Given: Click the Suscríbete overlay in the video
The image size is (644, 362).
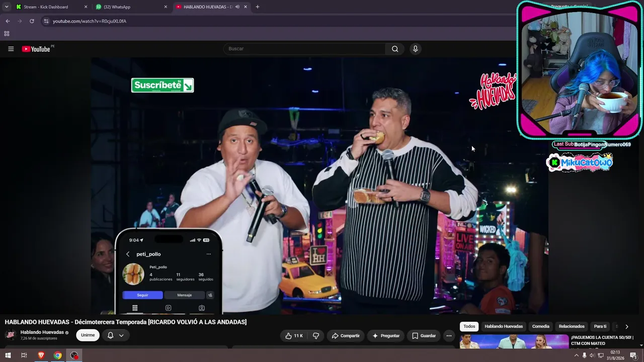Looking at the screenshot, I should tap(163, 85).
